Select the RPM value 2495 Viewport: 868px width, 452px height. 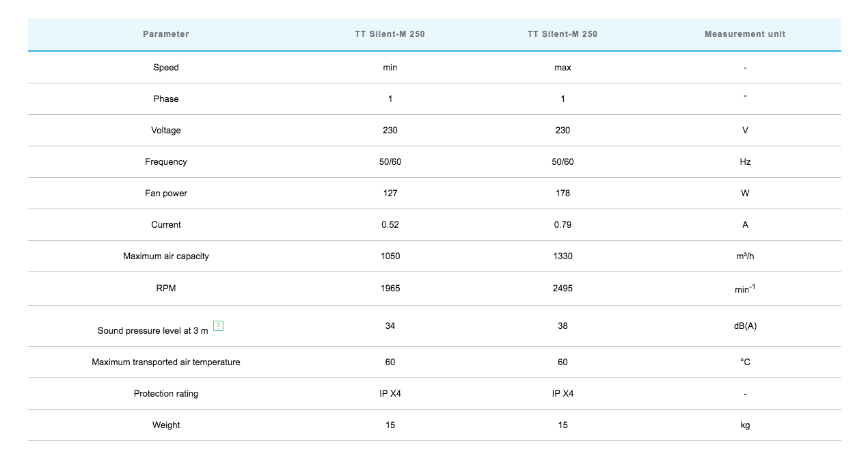click(x=562, y=289)
